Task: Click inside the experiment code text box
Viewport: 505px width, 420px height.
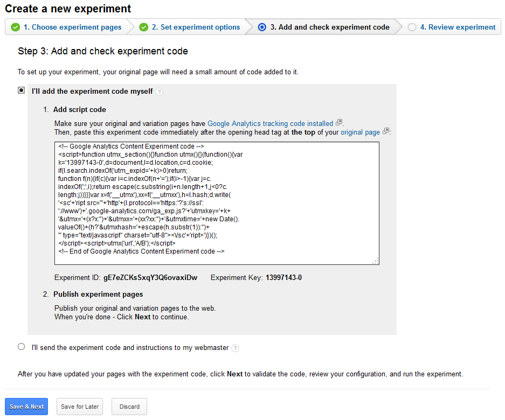Action: click(217, 204)
